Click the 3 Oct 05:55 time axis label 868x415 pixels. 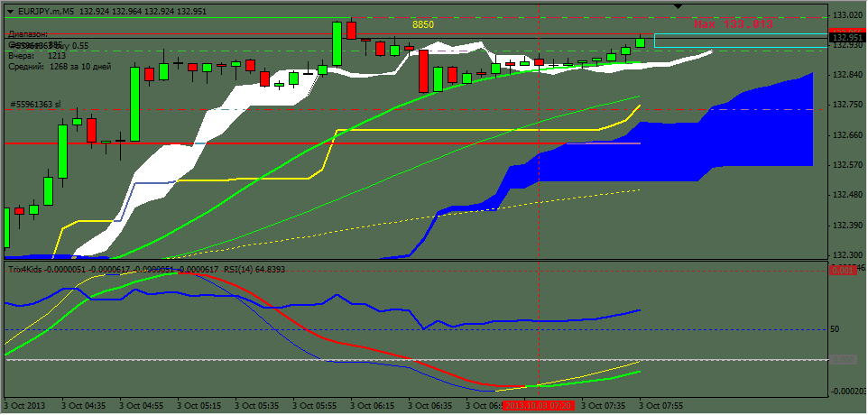click(x=315, y=406)
